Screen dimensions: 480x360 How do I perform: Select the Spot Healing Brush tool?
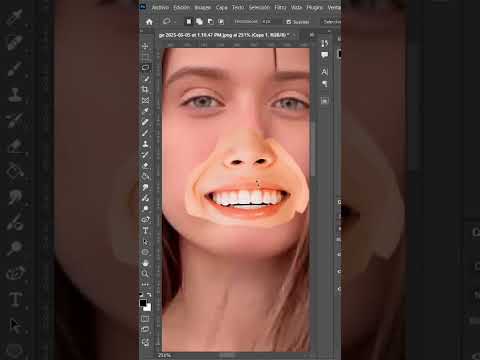click(x=145, y=122)
